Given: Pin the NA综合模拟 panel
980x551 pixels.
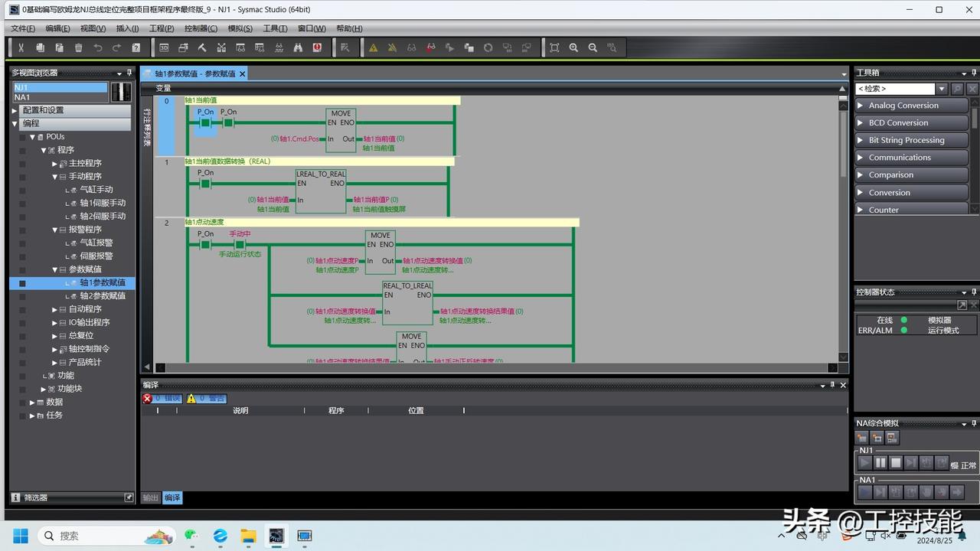Looking at the screenshot, I should click(974, 423).
